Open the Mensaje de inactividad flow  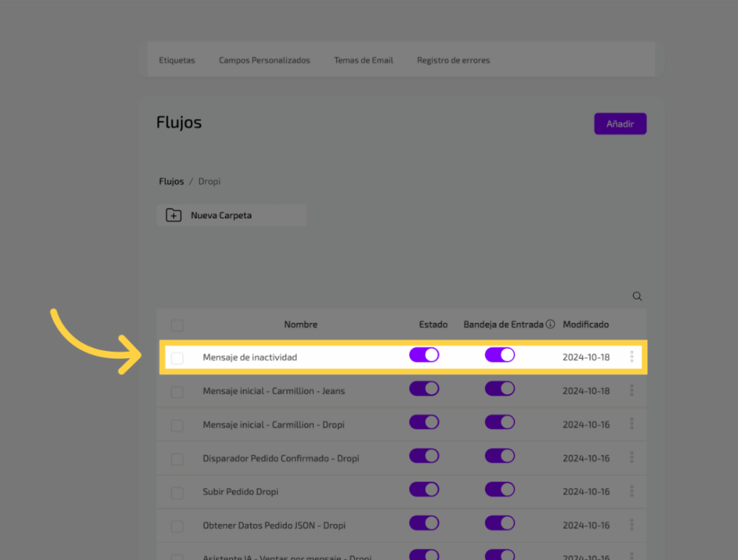coord(250,357)
